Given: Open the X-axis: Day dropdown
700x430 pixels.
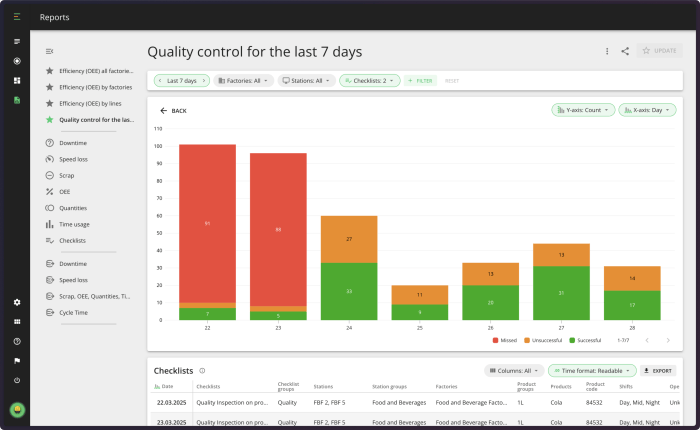Looking at the screenshot, I should pos(647,110).
